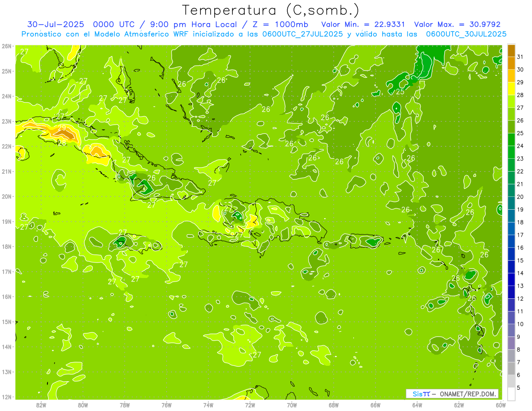532x411 pixels.
Task: Click the "20N" latitude label
Action: coord(7,196)
